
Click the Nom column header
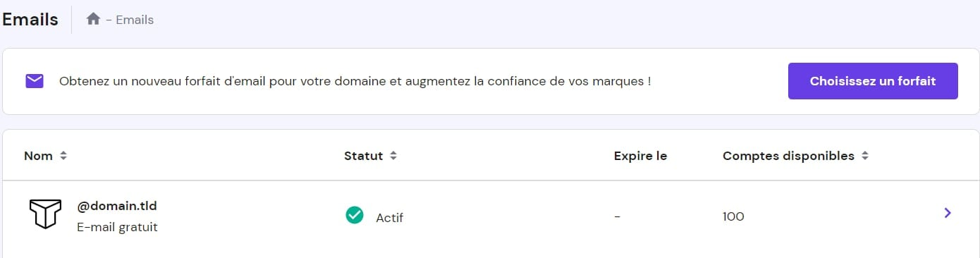click(38, 156)
